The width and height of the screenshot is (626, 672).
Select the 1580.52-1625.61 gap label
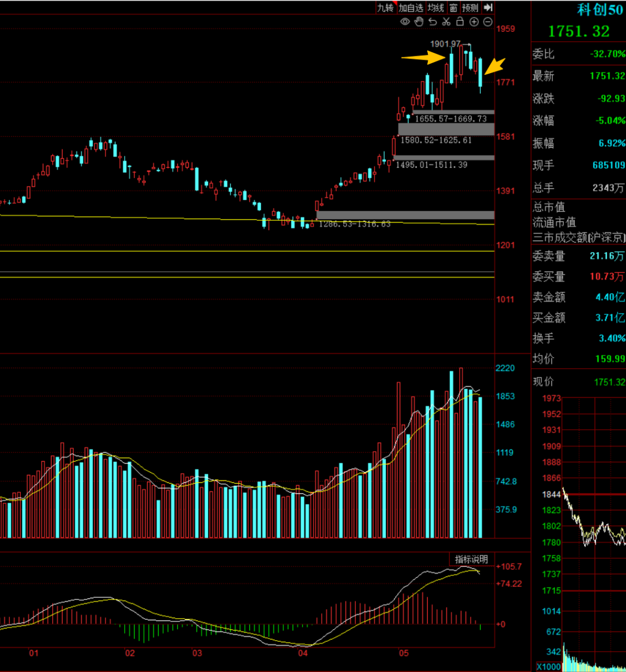[436, 140]
